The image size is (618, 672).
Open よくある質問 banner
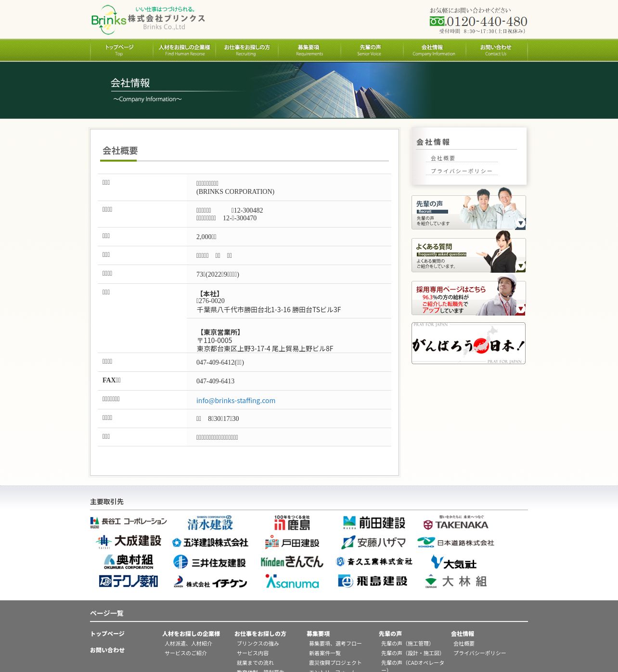tap(468, 253)
